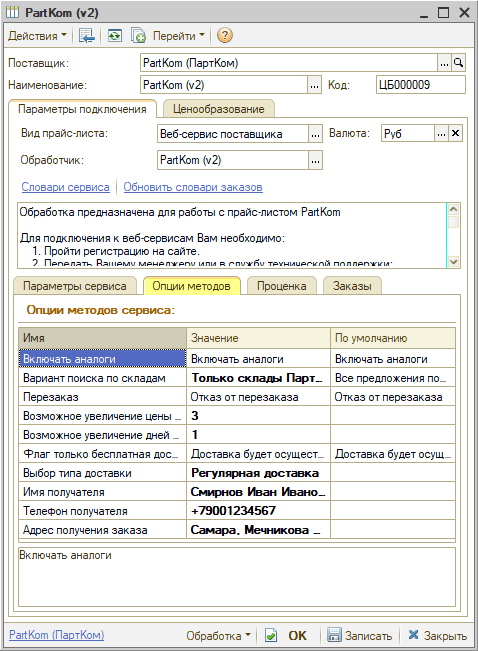The height and width of the screenshot is (651, 478).
Task: Click Вариант поиска по складам row
Action: coord(102,378)
